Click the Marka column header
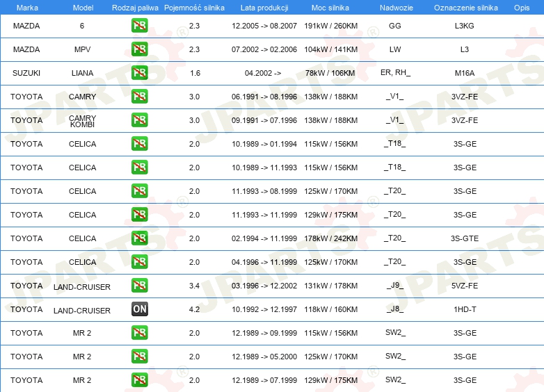 pos(27,8)
